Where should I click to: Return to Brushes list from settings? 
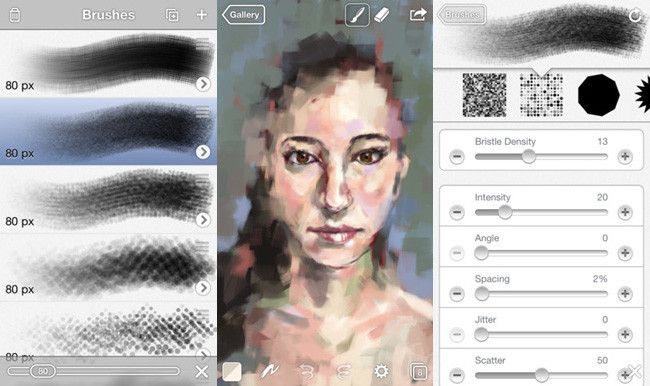pos(461,15)
